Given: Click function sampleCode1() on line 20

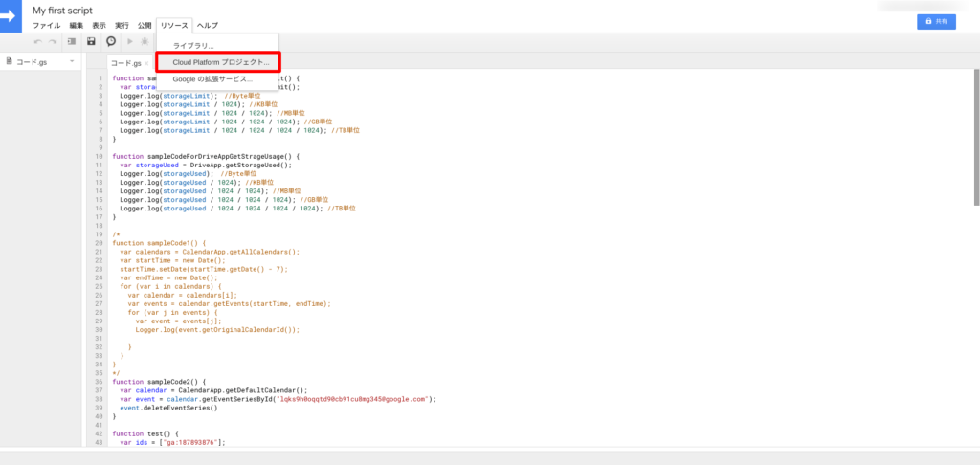Looking at the screenshot, I should 159,243.
